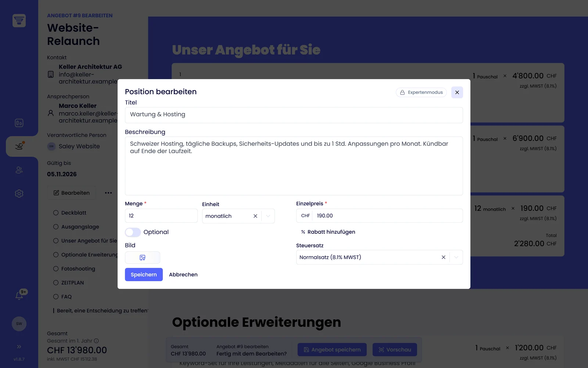The width and height of the screenshot is (588, 368).
Task: Click the info icon next to Gesamt im 1. Jahr
Action: (96, 341)
